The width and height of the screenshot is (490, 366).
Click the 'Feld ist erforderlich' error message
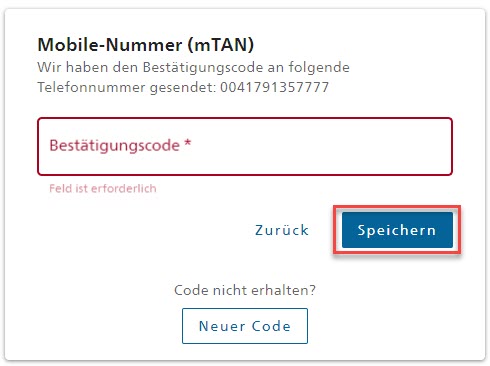pyautogui.click(x=103, y=188)
